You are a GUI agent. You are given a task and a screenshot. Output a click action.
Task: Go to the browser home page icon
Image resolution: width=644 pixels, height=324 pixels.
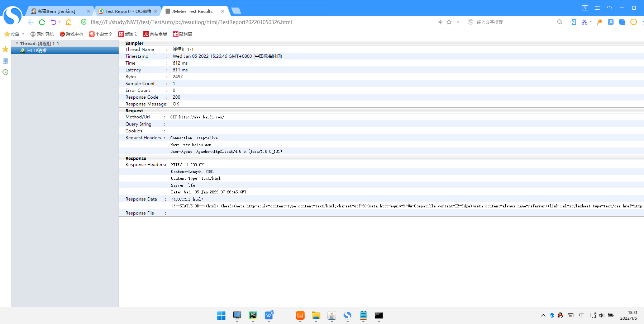pyautogui.click(x=68, y=22)
